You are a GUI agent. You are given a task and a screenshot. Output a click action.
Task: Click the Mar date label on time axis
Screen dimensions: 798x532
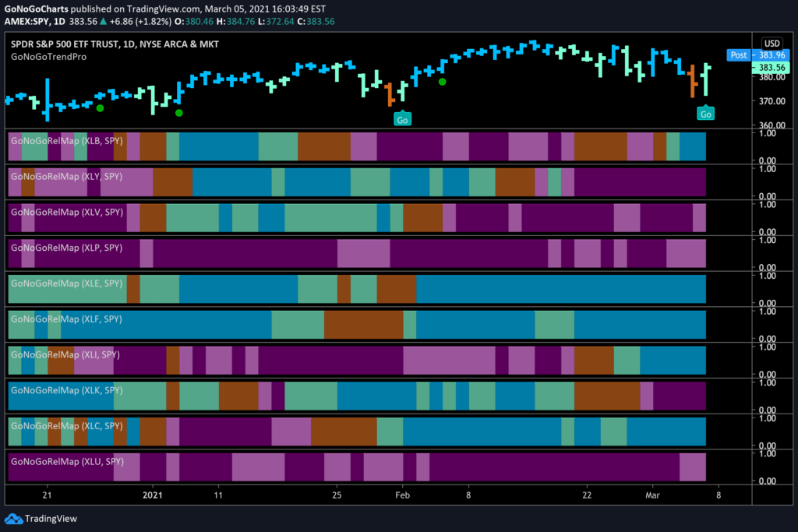point(652,495)
